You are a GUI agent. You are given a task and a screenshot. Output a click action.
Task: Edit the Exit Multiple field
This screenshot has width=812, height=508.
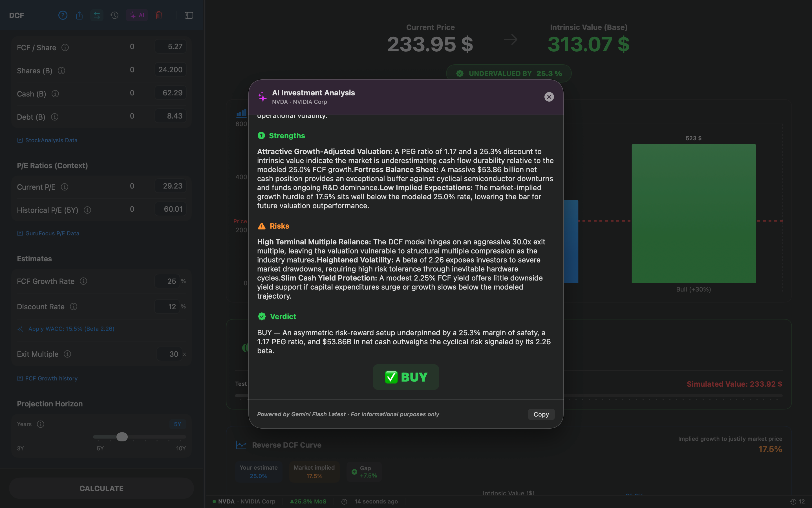(169, 354)
